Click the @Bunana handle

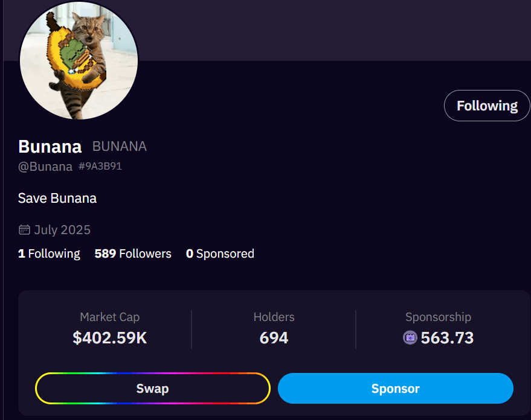click(x=45, y=167)
